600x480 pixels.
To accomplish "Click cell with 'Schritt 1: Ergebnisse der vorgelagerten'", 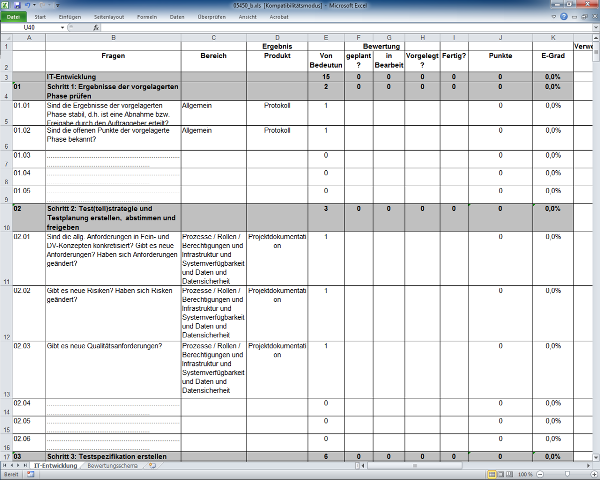I will click(113, 87).
